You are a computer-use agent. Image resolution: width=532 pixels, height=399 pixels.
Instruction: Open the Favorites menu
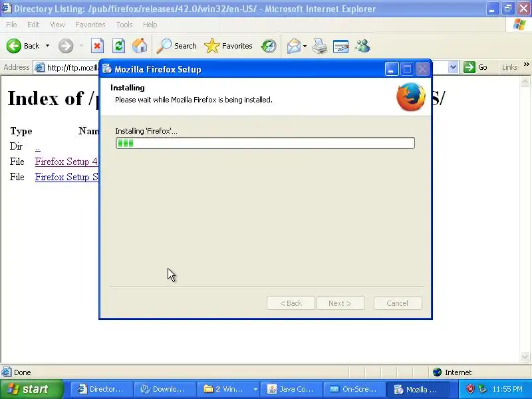[x=90, y=25]
